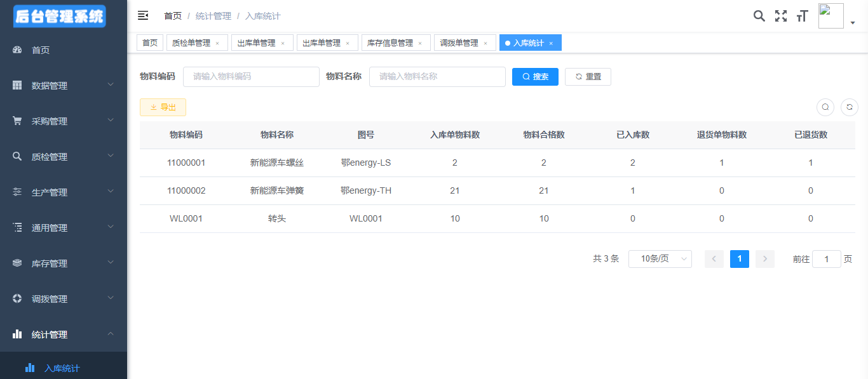Expand the 数据管理 sidebar menu
This screenshot has height=379, width=868.
pyautogui.click(x=64, y=86)
